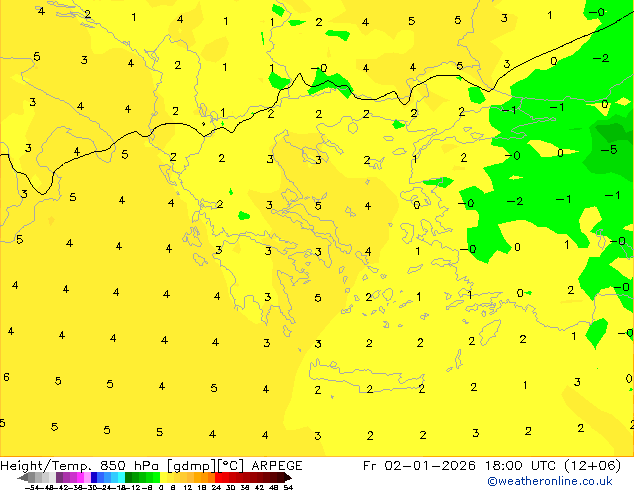
Task: Click the 'ARPEGE' model name
Action: click(277, 466)
